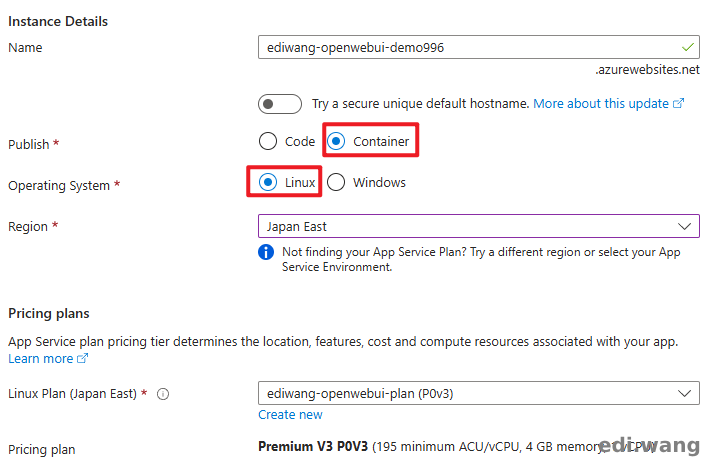Image resolution: width=714 pixels, height=470 pixels.
Task: Click external link icon after update link
Action: click(679, 104)
